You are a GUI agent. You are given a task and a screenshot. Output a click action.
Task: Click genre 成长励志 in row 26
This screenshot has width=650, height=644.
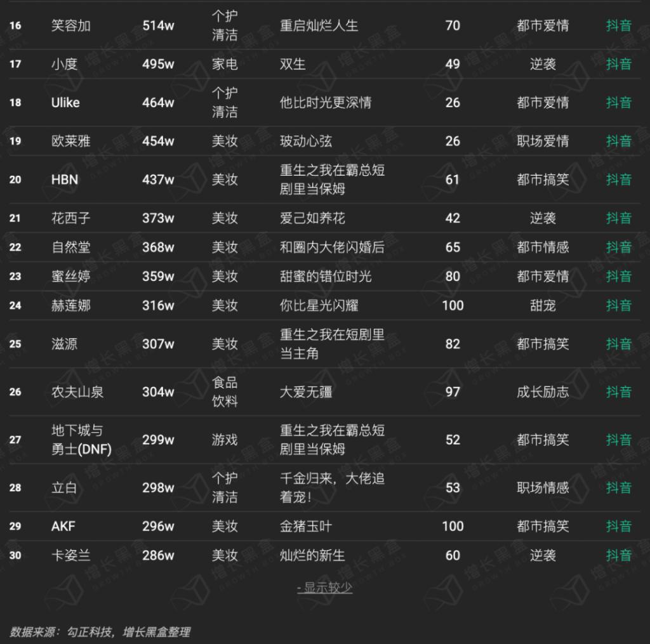(x=543, y=391)
